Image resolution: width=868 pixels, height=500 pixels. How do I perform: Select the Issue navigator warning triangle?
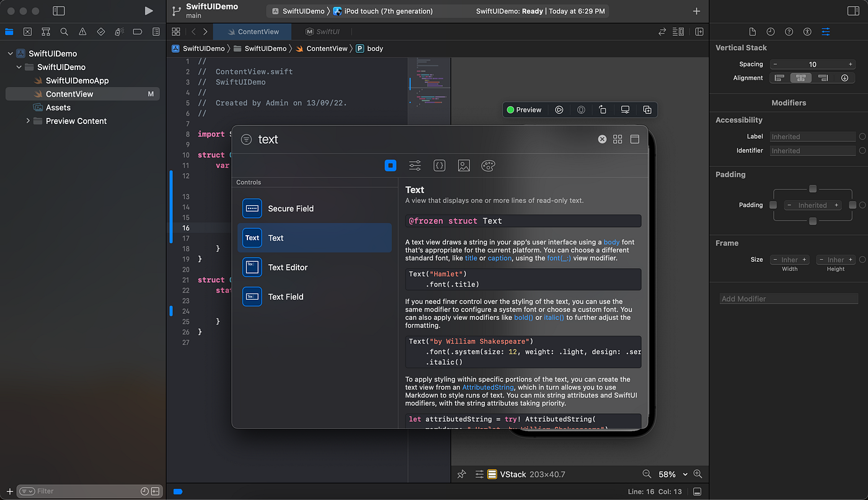click(x=82, y=31)
